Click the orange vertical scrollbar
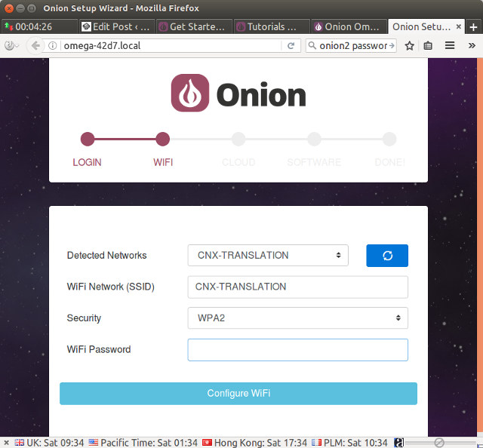The height and width of the screenshot is (448, 483). 480,247
